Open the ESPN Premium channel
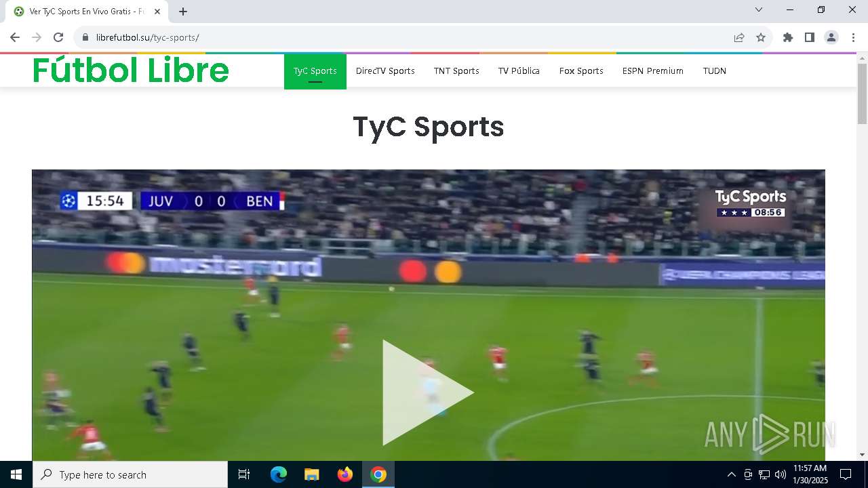This screenshot has width=868, height=488. click(653, 71)
